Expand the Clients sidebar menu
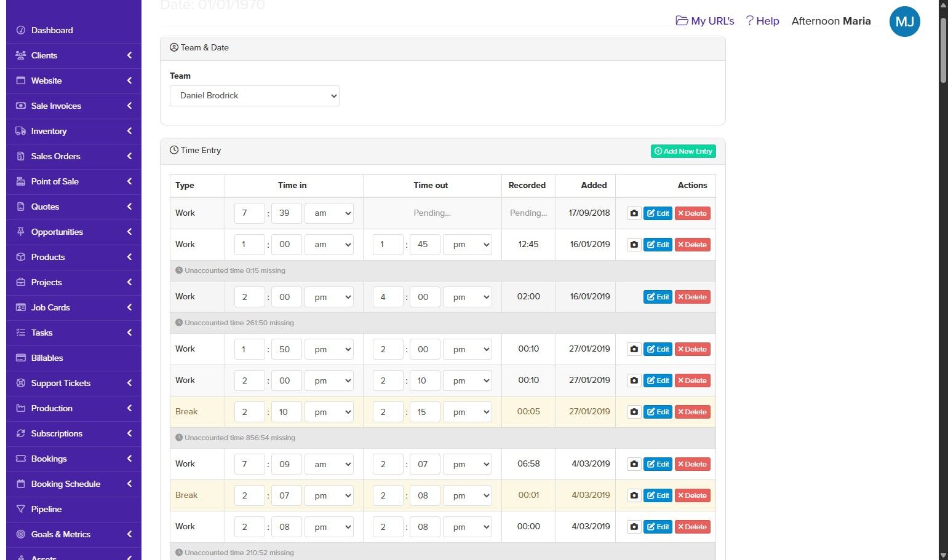 click(74, 55)
